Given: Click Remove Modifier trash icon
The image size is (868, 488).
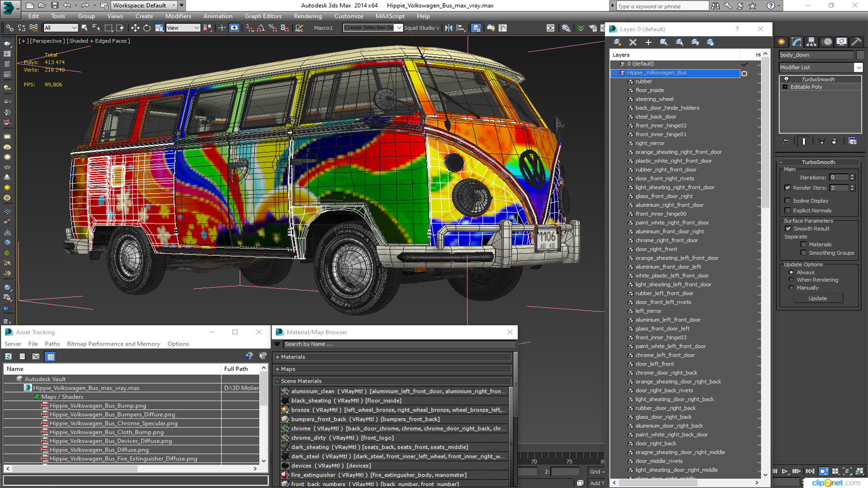Looking at the screenshot, I should point(834,141).
